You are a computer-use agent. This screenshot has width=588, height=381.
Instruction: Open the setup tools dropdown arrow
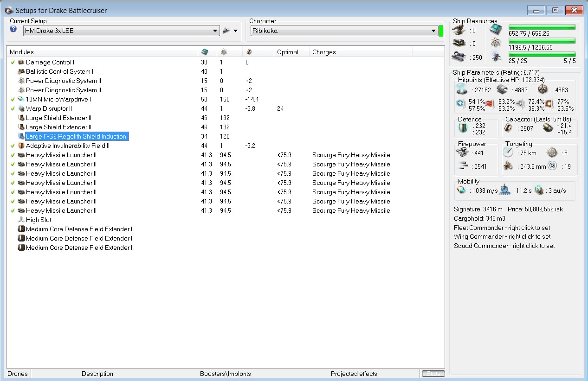pyautogui.click(x=235, y=31)
